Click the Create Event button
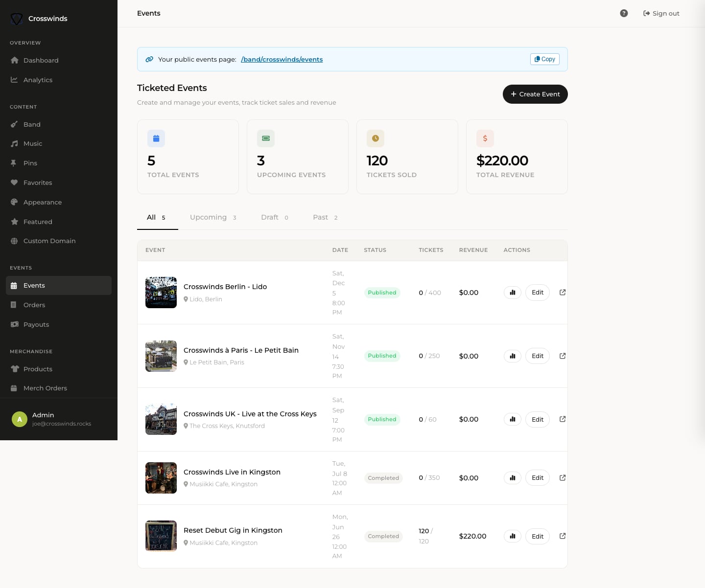The height and width of the screenshot is (588, 705). click(535, 94)
